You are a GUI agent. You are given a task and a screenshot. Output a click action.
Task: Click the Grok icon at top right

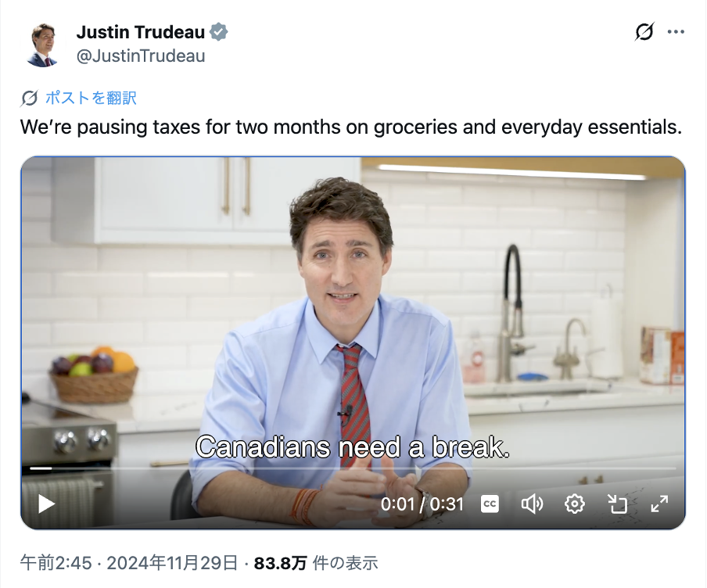pyautogui.click(x=644, y=31)
